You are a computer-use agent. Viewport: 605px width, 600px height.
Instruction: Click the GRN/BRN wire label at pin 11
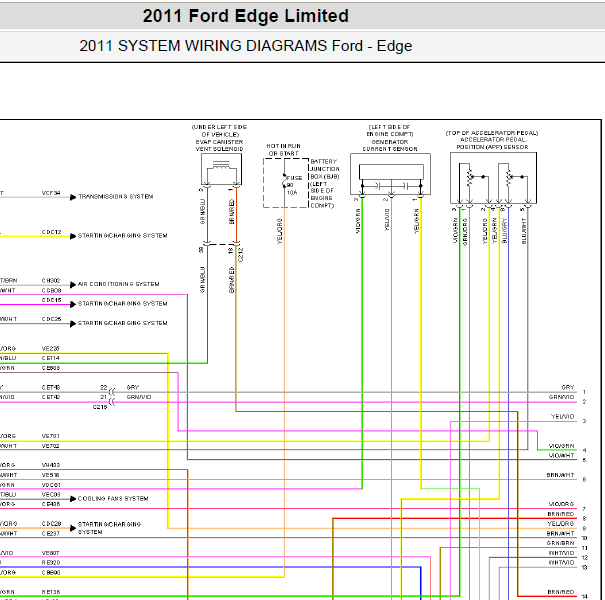coord(560,543)
